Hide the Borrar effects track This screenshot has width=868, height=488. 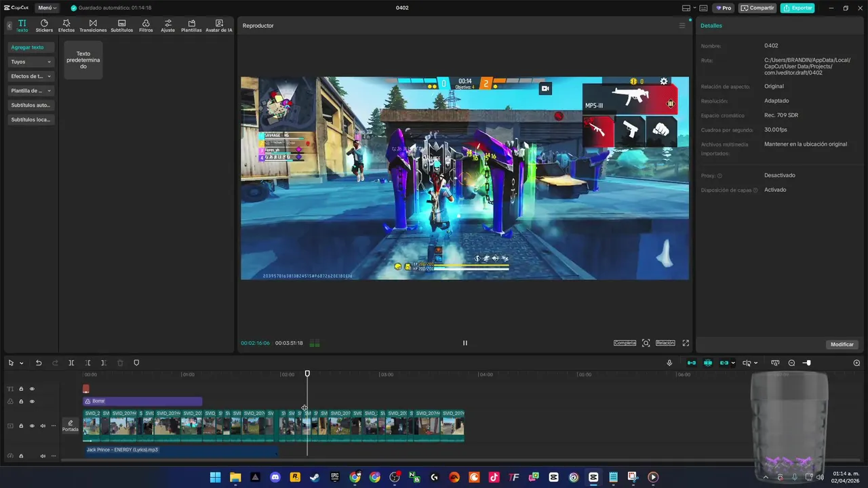[32, 401]
